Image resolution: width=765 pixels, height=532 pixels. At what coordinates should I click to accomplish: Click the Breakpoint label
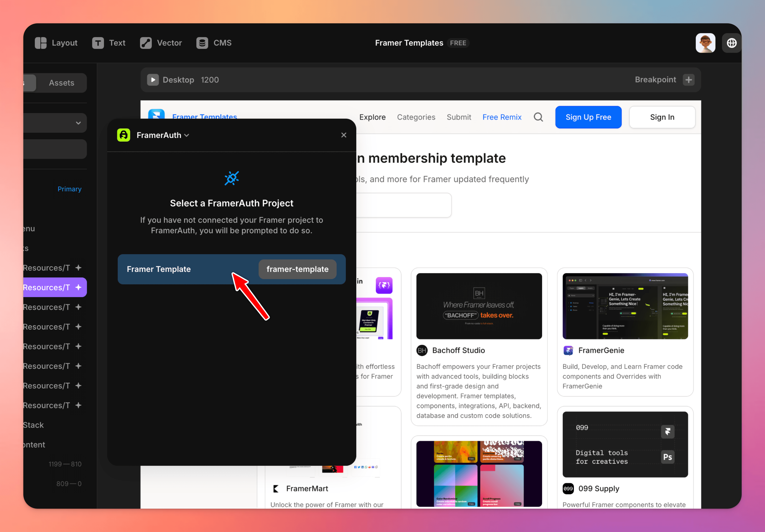coord(655,80)
